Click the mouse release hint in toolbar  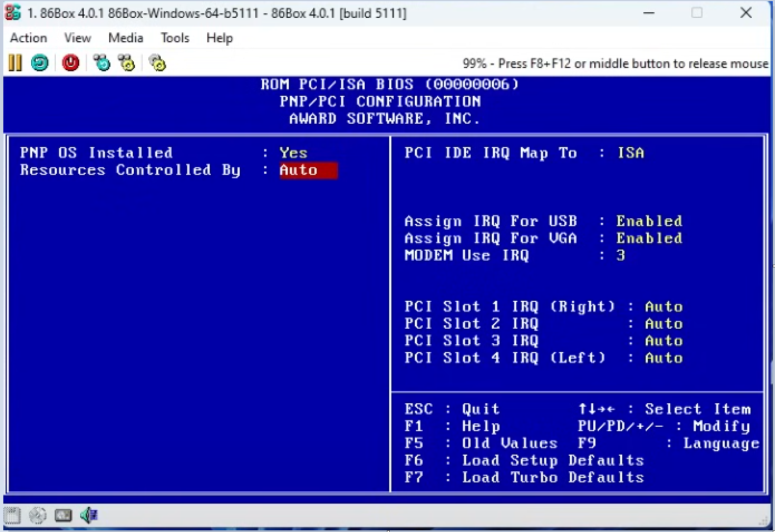coord(616,64)
